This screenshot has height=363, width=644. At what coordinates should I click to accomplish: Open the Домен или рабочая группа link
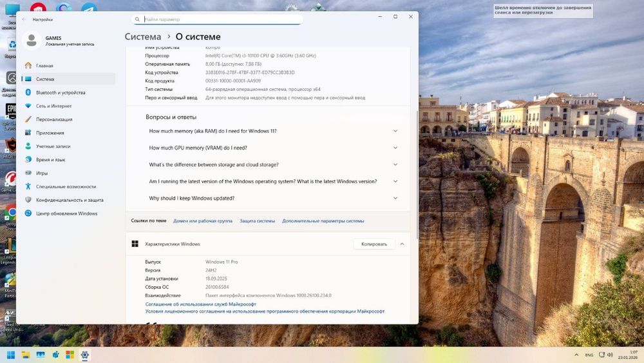[x=202, y=221]
